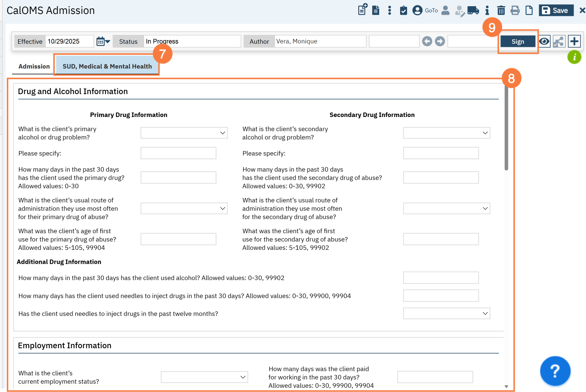The image size is (586, 392).
Task: Open the three-dot more options menu
Action: tap(390, 10)
